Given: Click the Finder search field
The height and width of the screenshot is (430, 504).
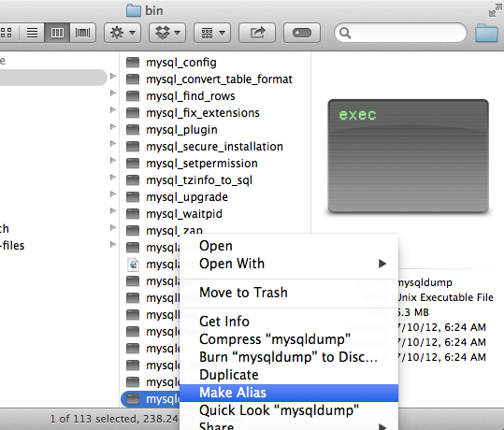Looking at the screenshot, I should coord(400,33).
